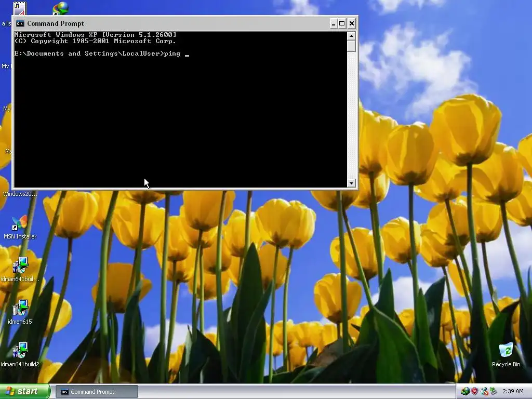The height and width of the screenshot is (399, 532).
Task: Open the red shield security alert tray icon
Action: click(474, 392)
